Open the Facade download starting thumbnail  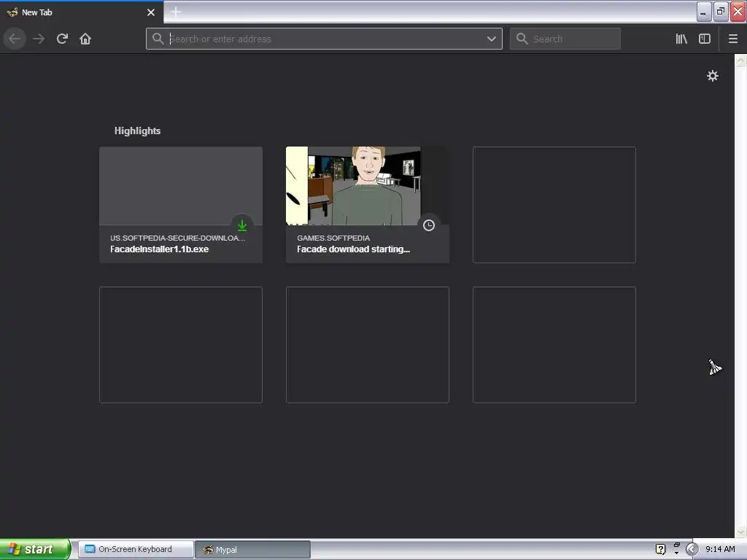pyautogui.click(x=368, y=186)
